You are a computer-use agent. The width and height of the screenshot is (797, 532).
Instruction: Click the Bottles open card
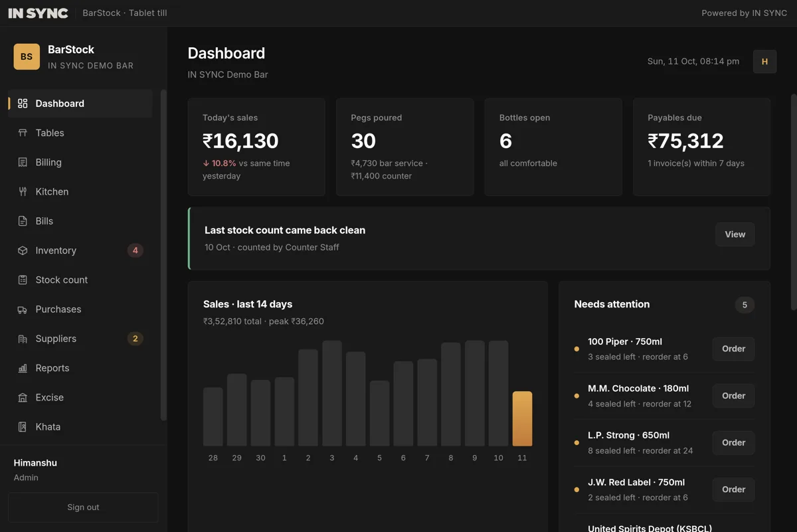[x=553, y=147]
